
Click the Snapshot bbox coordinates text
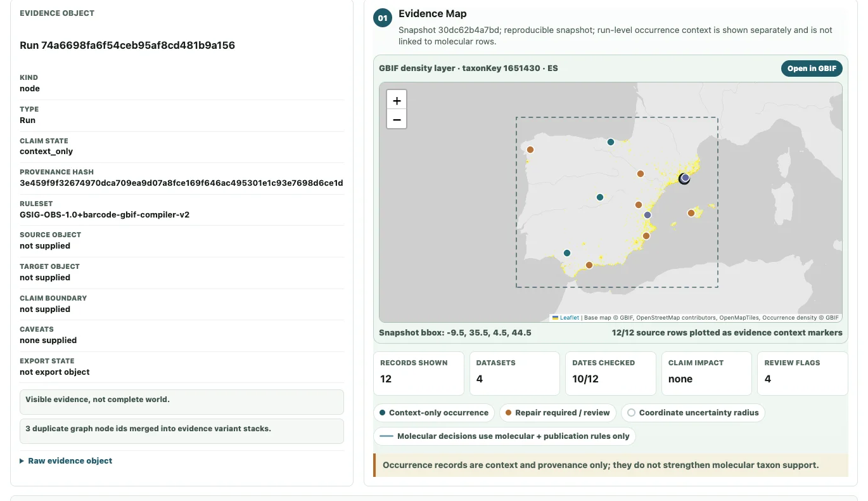(x=455, y=333)
